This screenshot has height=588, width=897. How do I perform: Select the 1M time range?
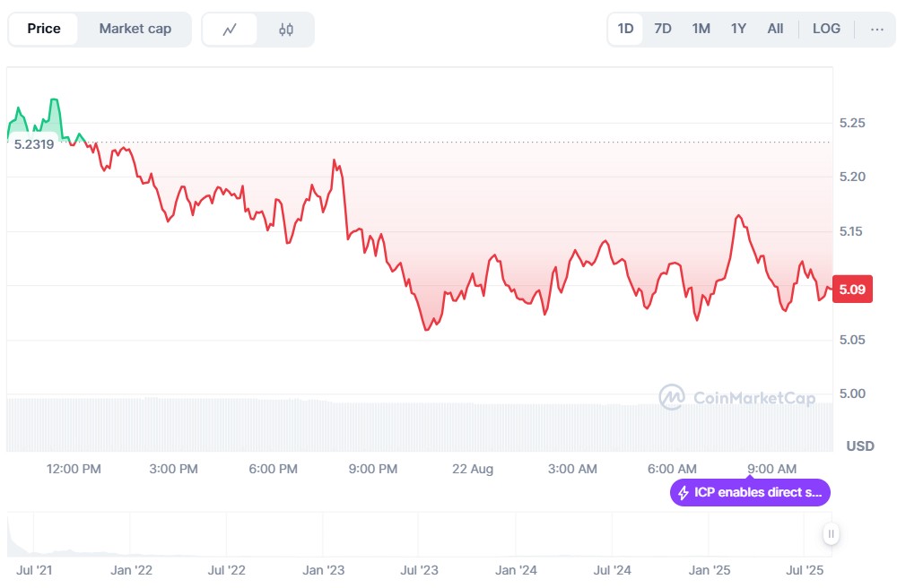pyautogui.click(x=701, y=29)
